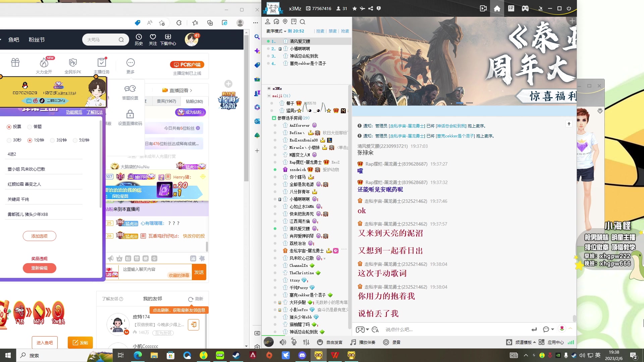Click the 控麦 link
This screenshot has width=644, height=362.
320,31
